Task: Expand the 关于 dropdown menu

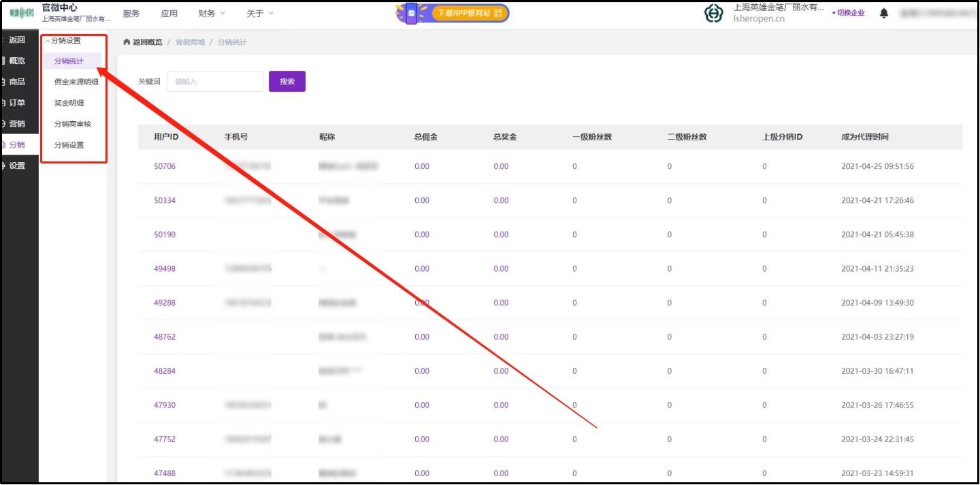Action: (x=260, y=14)
